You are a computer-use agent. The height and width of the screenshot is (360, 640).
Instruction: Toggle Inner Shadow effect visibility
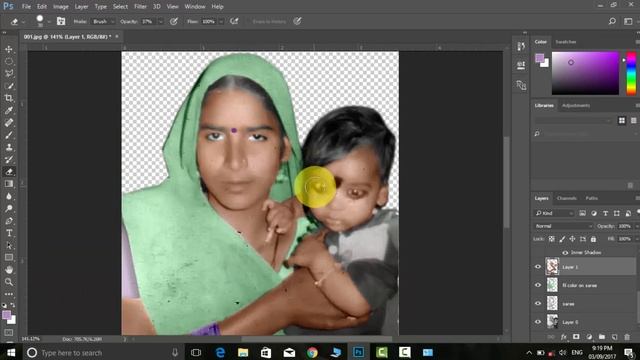tap(565, 253)
